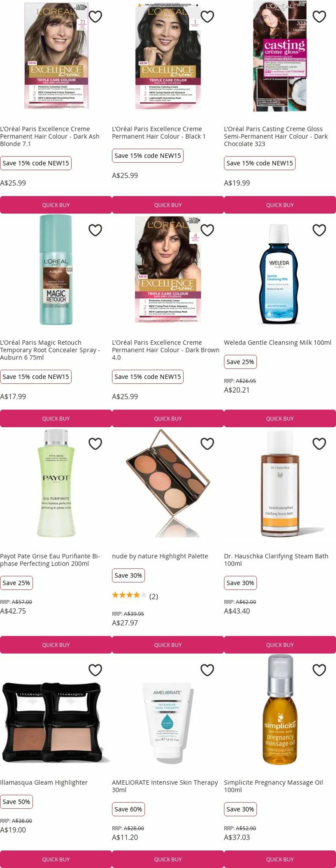View star rating reviews for Highlight Palette
The image size is (336, 868).
[135, 596]
